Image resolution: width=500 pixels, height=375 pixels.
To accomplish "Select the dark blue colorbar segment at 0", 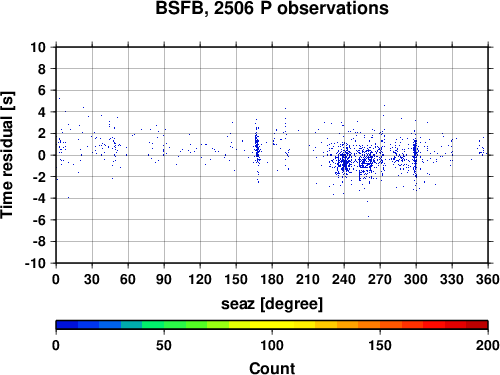I will tap(67, 325).
